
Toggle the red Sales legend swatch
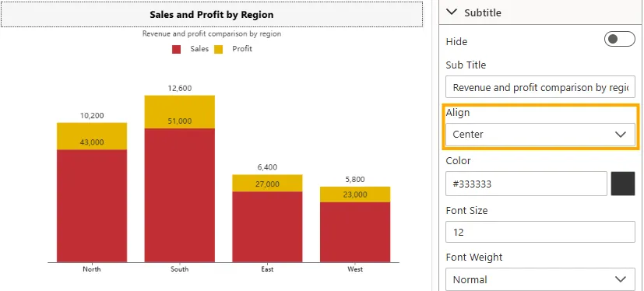[176, 49]
